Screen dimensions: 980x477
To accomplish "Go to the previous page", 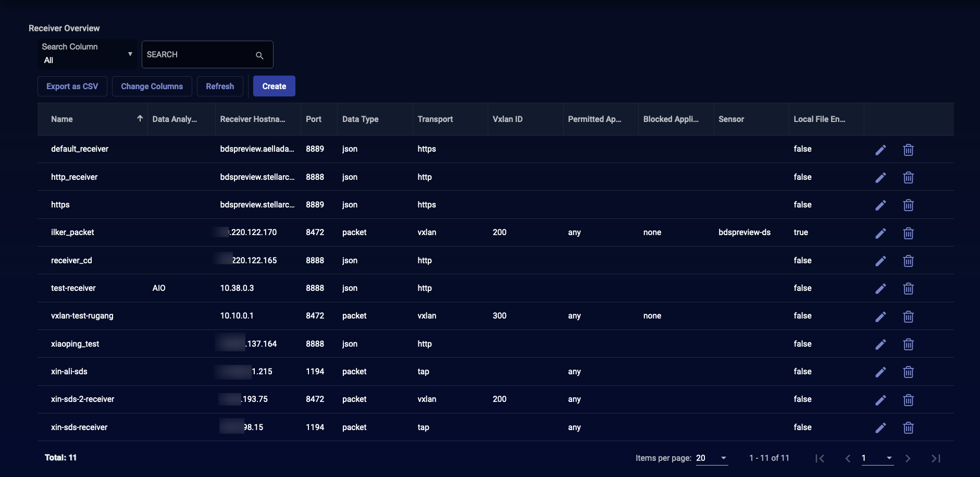I will point(848,458).
